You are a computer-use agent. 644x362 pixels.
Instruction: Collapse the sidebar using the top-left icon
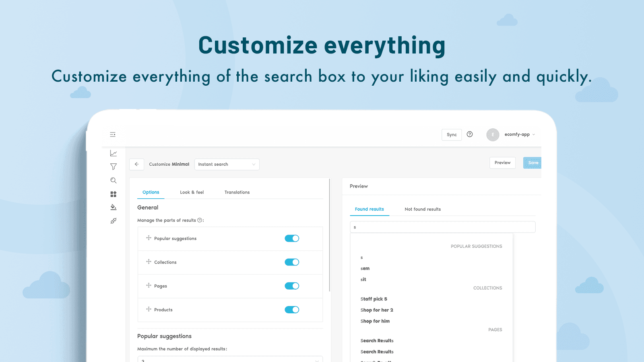point(113,134)
